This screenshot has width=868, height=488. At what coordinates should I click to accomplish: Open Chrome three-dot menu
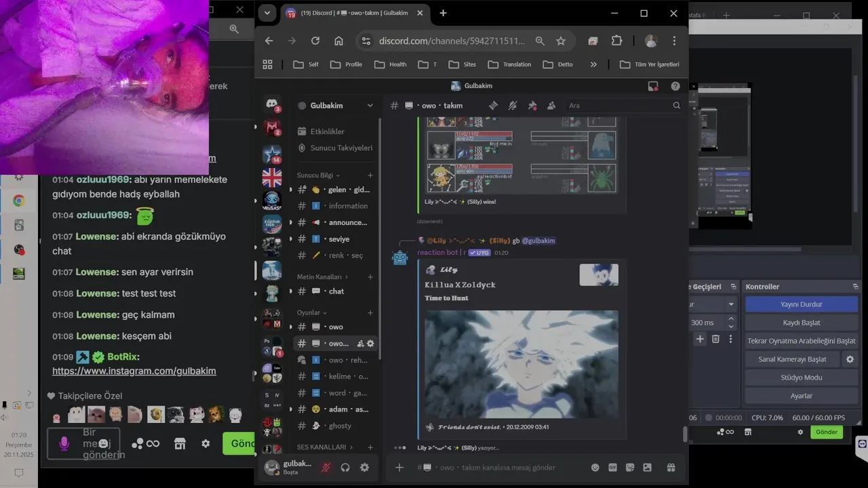click(674, 41)
